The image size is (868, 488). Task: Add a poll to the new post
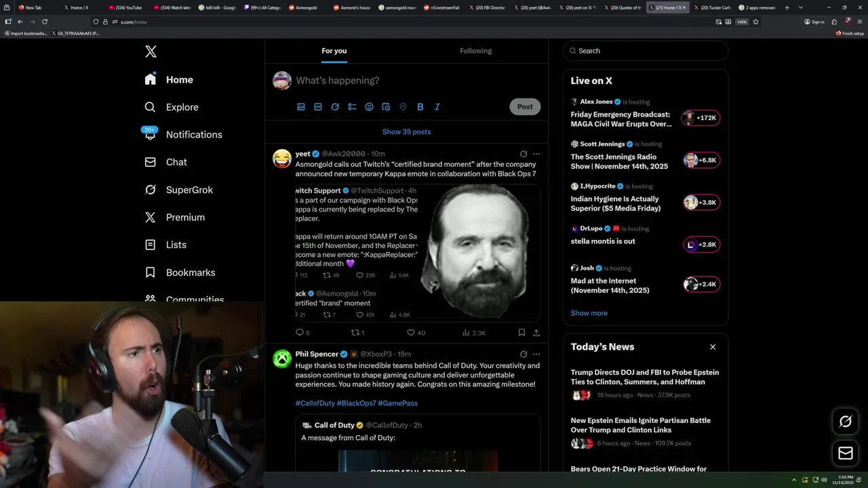[352, 106]
